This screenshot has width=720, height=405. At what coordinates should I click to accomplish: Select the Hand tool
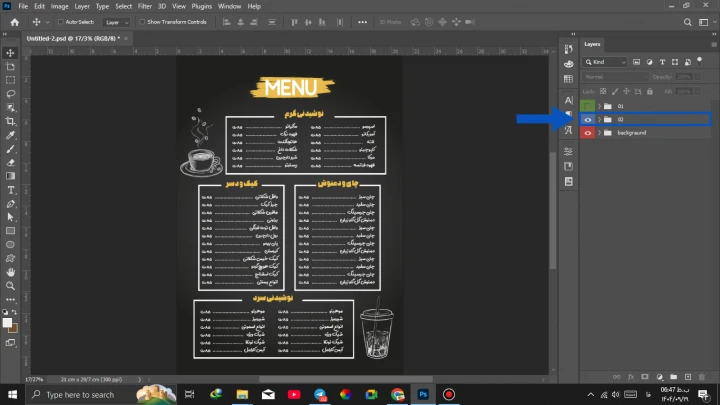pos(10,271)
